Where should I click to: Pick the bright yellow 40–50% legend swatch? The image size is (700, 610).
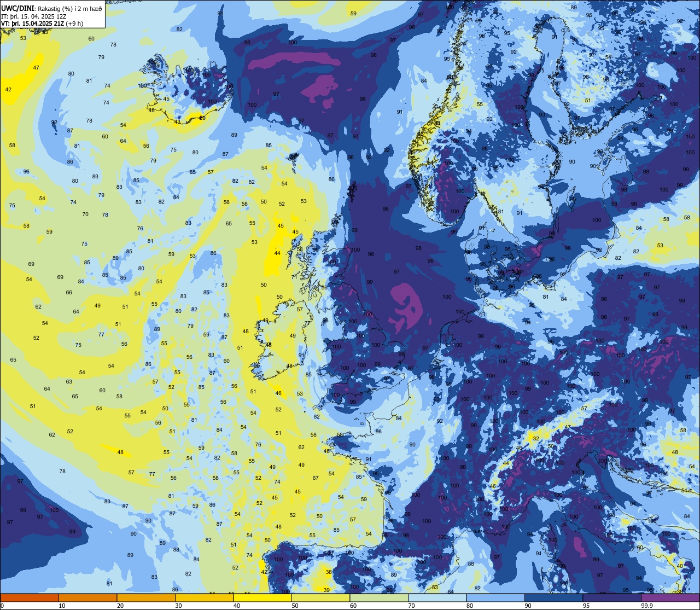click(x=262, y=598)
